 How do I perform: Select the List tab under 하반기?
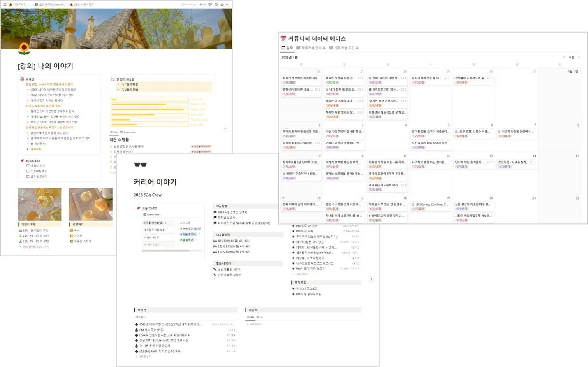click(250, 317)
